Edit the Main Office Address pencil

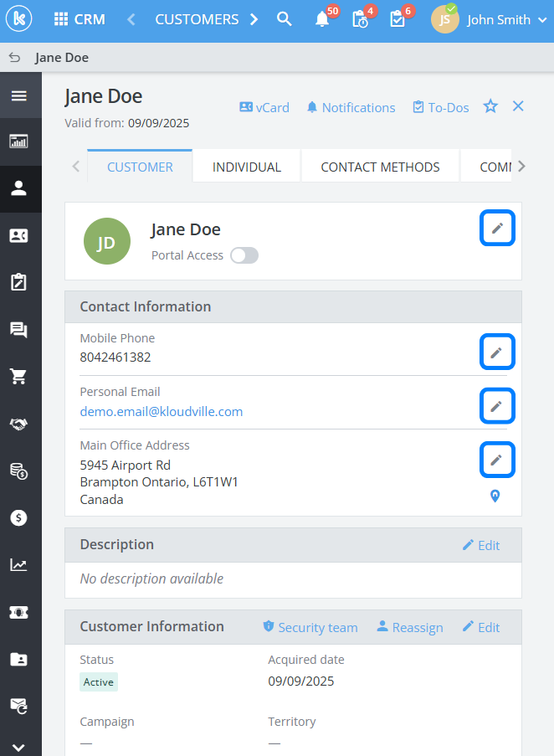497,460
